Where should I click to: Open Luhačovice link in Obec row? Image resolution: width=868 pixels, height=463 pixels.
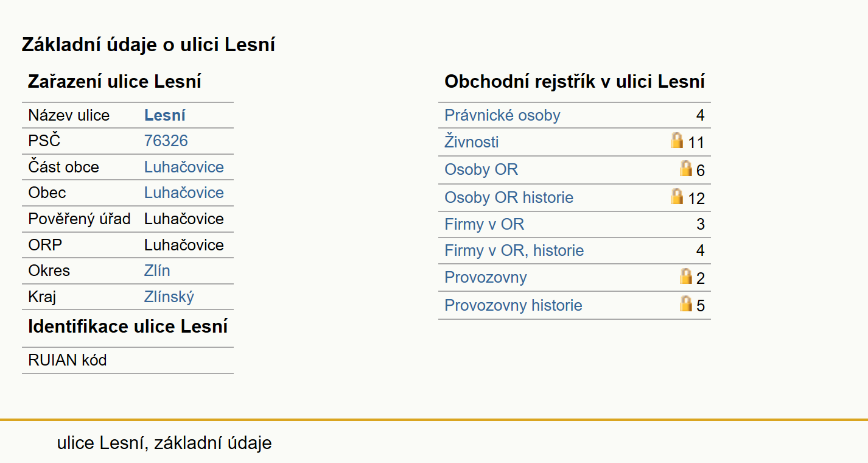coord(184,193)
